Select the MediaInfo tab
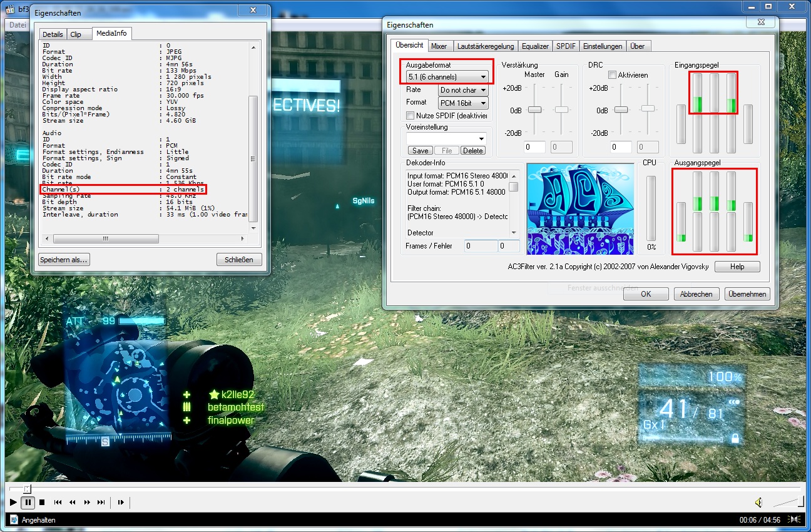Viewport: 811px width, 532px height. (111, 34)
